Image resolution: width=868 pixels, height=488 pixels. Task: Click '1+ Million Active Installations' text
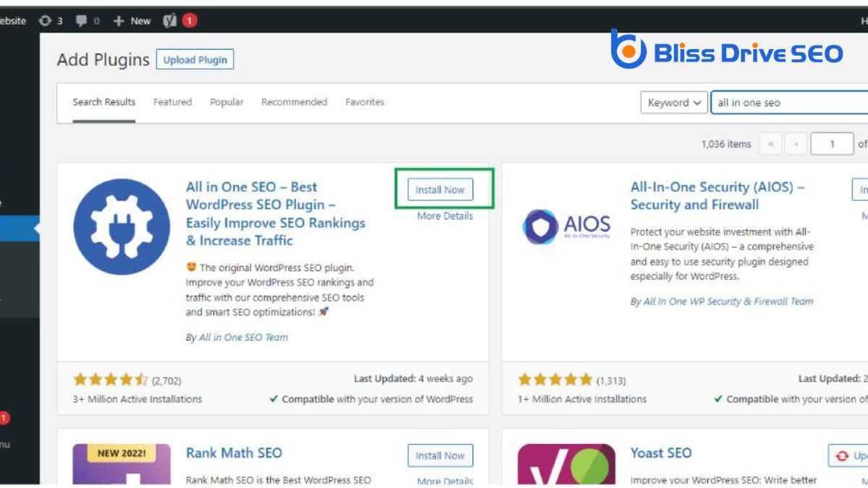tap(582, 399)
